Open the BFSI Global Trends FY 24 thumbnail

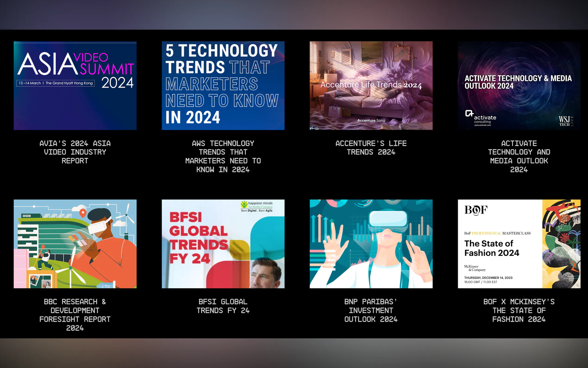pyautogui.click(x=223, y=244)
